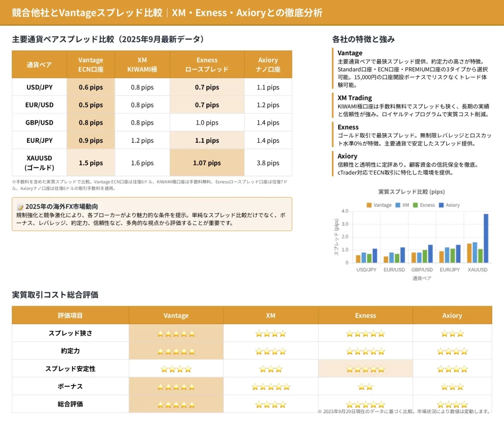Click the USD/JPY row label
The image size is (504, 421).
click(x=39, y=87)
